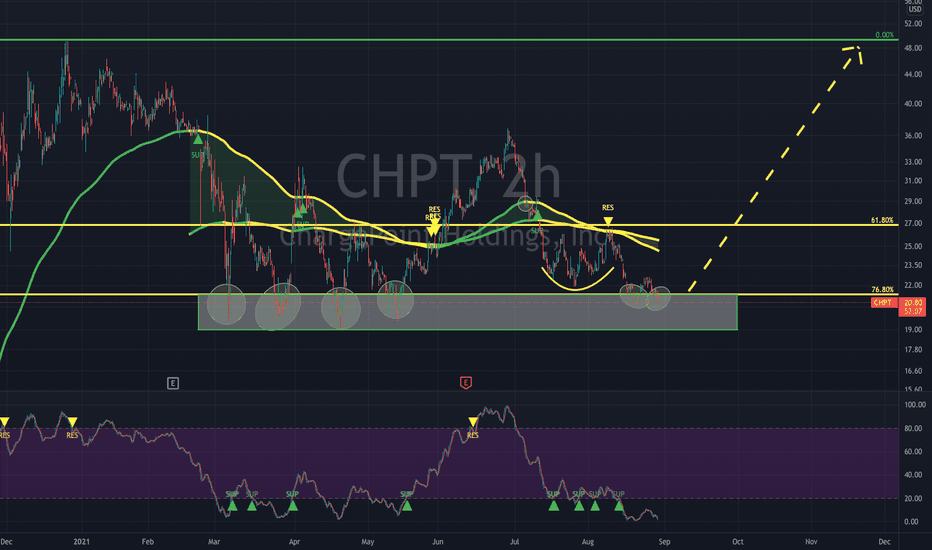The image size is (932, 550).
Task: Click the May label on time axis
Action: click(367, 542)
